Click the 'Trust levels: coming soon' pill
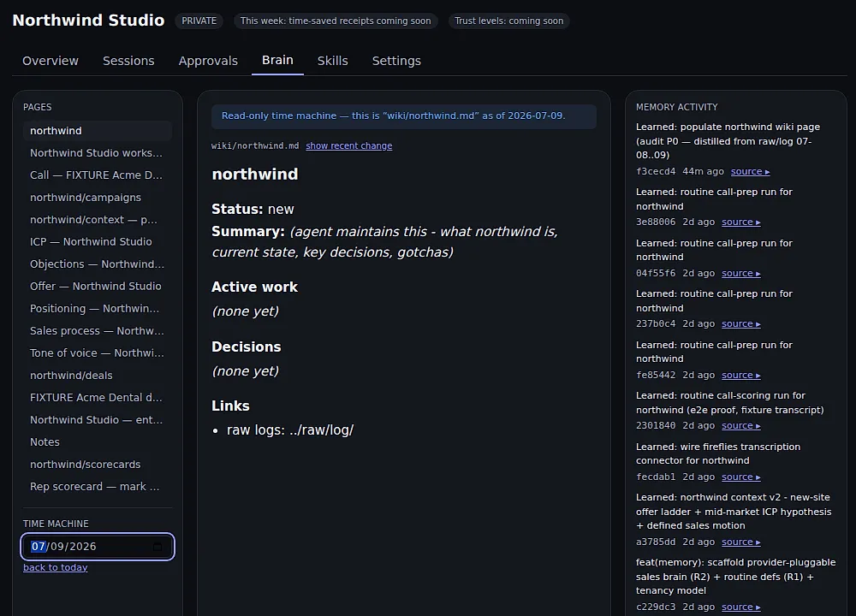856x616 pixels. pyautogui.click(x=508, y=21)
